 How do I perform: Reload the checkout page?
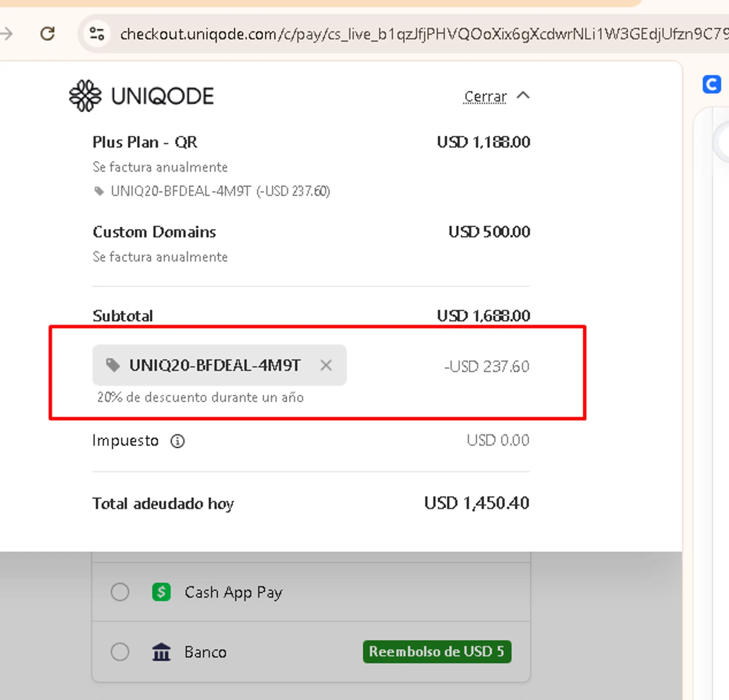(x=48, y=34)
